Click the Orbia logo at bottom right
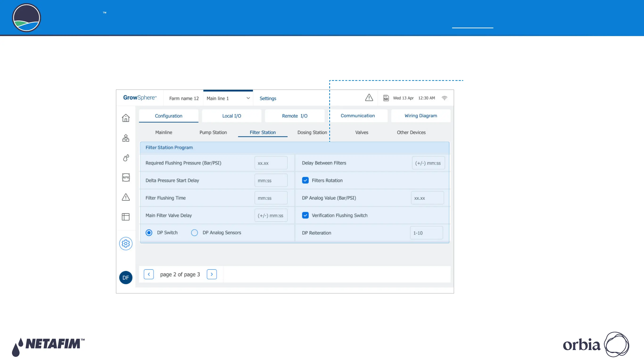This screenshot has height=362, width=644. 596,345
